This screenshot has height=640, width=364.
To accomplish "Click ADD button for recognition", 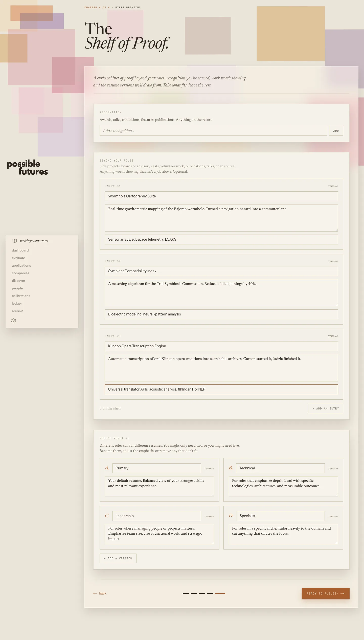I will click(x=336, y=131).
